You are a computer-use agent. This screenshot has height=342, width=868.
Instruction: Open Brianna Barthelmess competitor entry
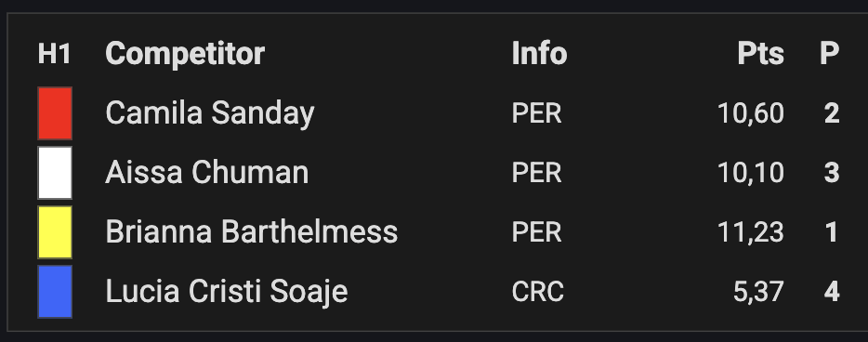[x=251, y=232]
